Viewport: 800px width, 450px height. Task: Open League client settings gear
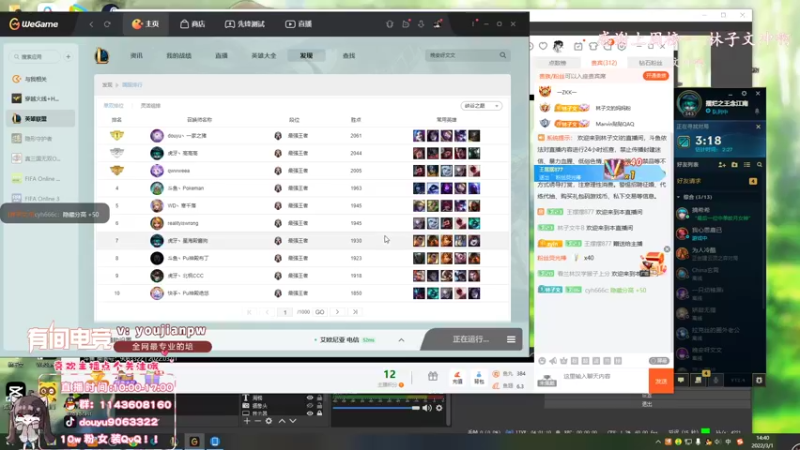744,94
